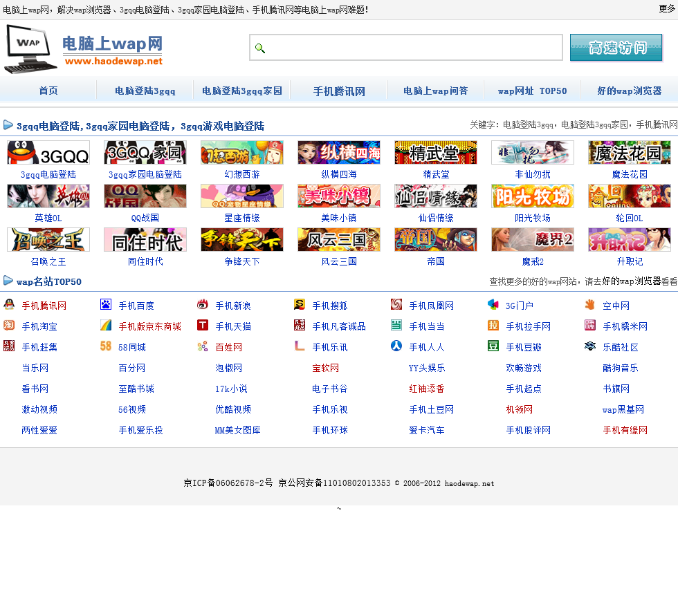
Task: Open the 17k小说 link
Action: click(x=231, y=389)
